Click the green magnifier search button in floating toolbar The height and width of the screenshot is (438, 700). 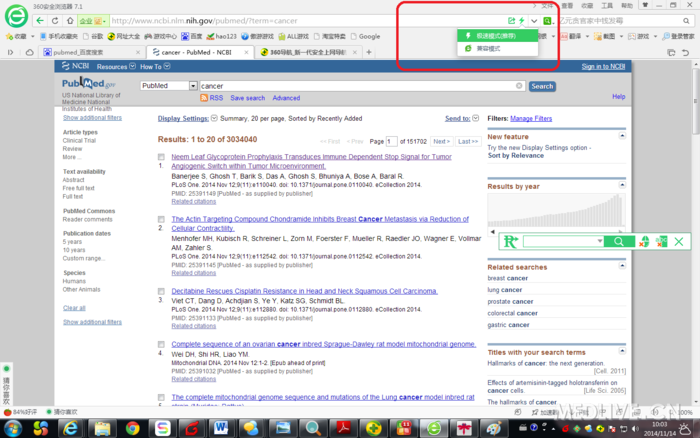619,242
